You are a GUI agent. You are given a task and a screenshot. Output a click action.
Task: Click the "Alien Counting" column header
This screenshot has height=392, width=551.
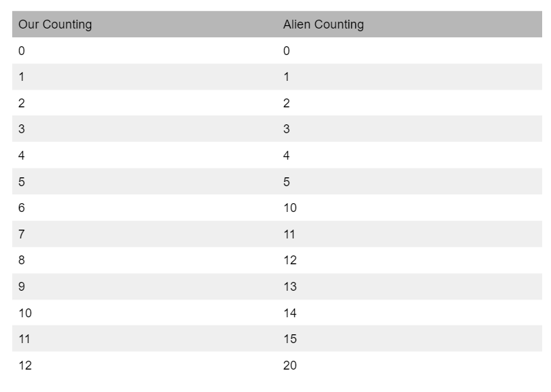pos(323,24)
